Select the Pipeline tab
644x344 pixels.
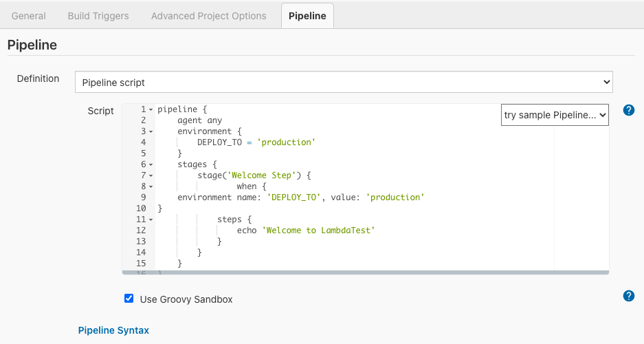pos(307,16)
